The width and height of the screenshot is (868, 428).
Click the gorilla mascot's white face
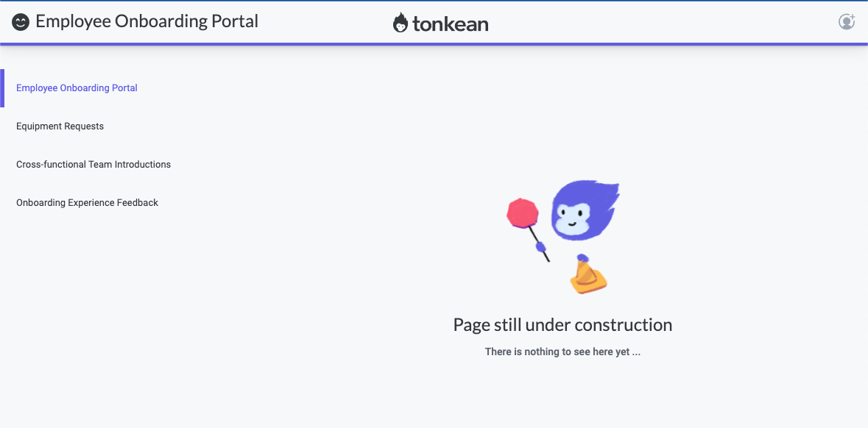574,217
